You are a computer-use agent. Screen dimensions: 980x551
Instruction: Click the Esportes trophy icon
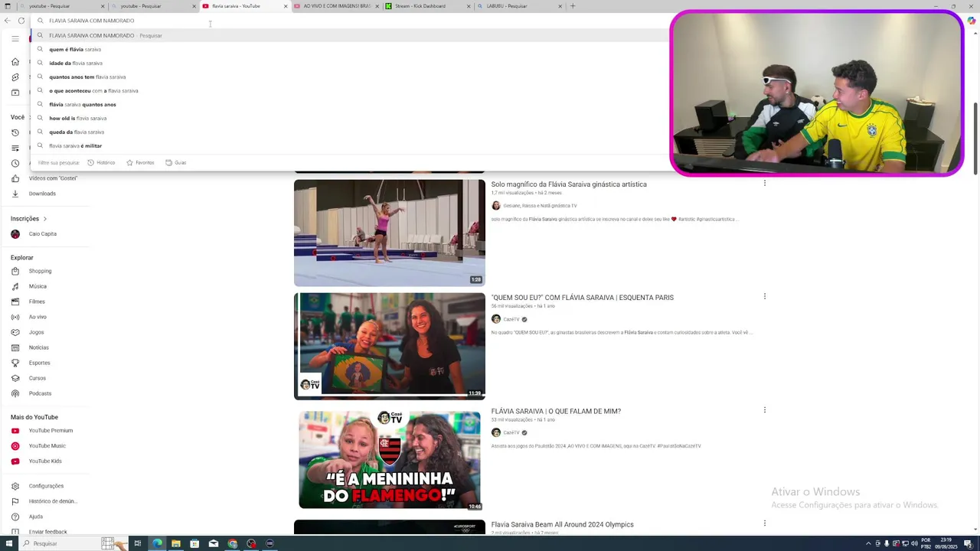tap(15, 363)
